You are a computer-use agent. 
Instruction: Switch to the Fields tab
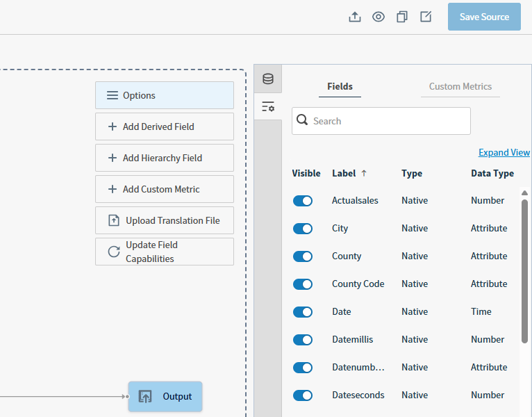point(340,87)
